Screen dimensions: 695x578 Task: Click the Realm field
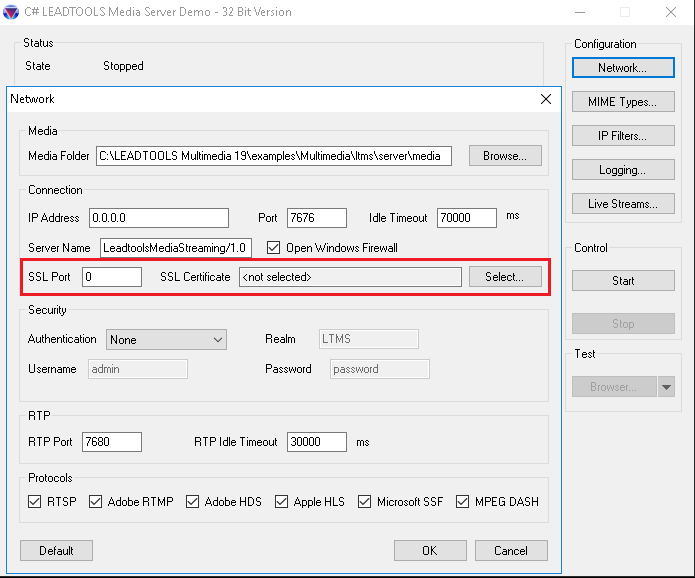[x=368, y=339]
